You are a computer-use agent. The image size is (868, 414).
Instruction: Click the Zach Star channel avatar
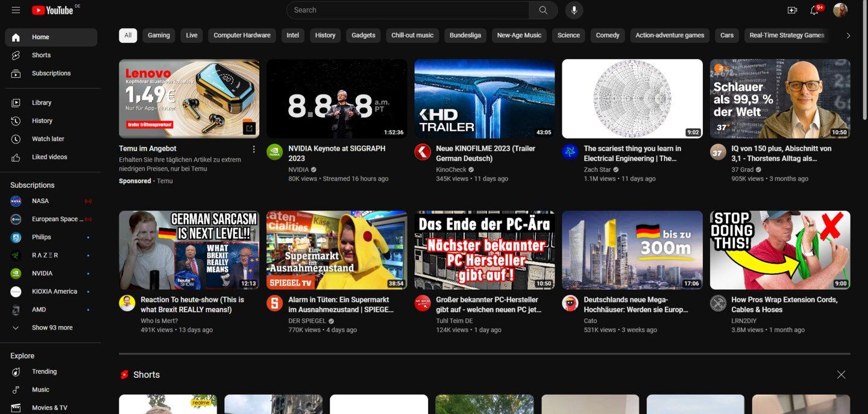tap(570, 152)
